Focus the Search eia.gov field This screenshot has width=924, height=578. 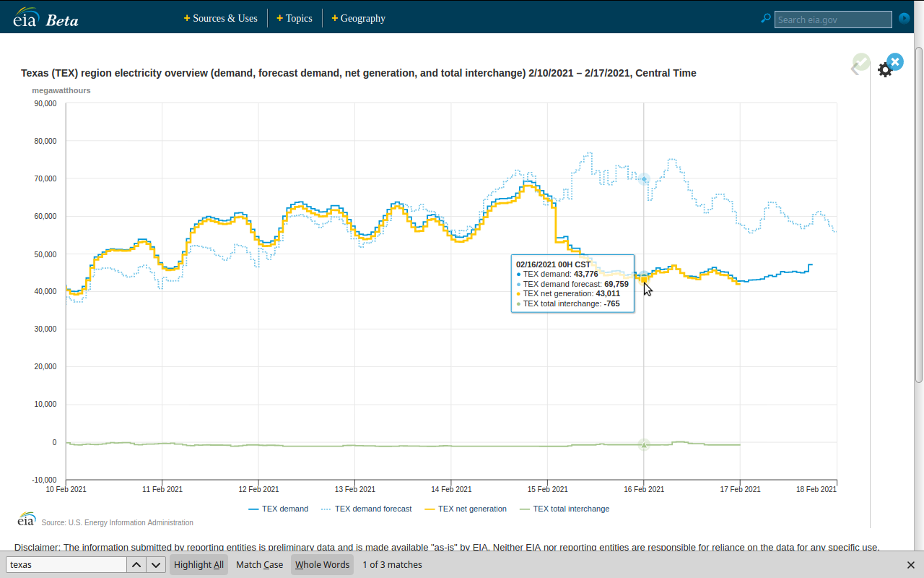click(x=833, y=20)
